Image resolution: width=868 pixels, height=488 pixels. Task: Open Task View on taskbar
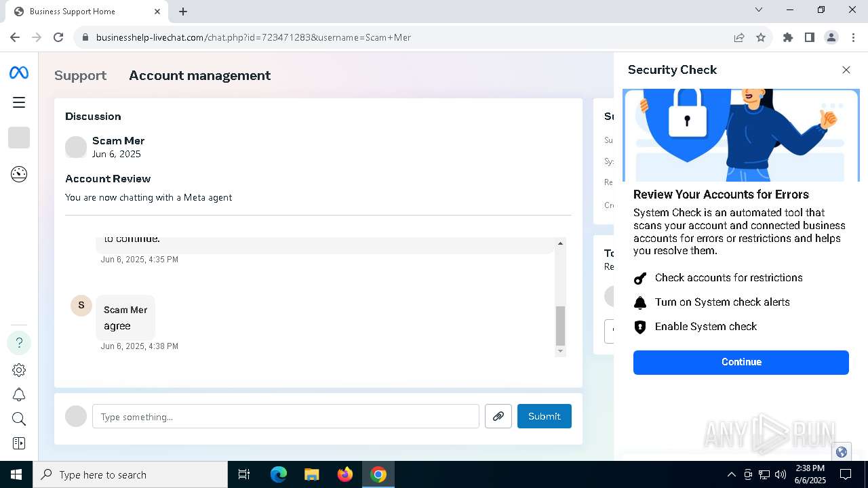(244, 474)
